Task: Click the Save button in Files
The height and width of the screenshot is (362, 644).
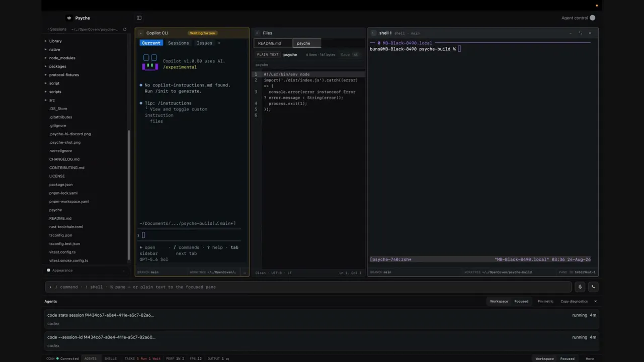Action: point(349,55)
